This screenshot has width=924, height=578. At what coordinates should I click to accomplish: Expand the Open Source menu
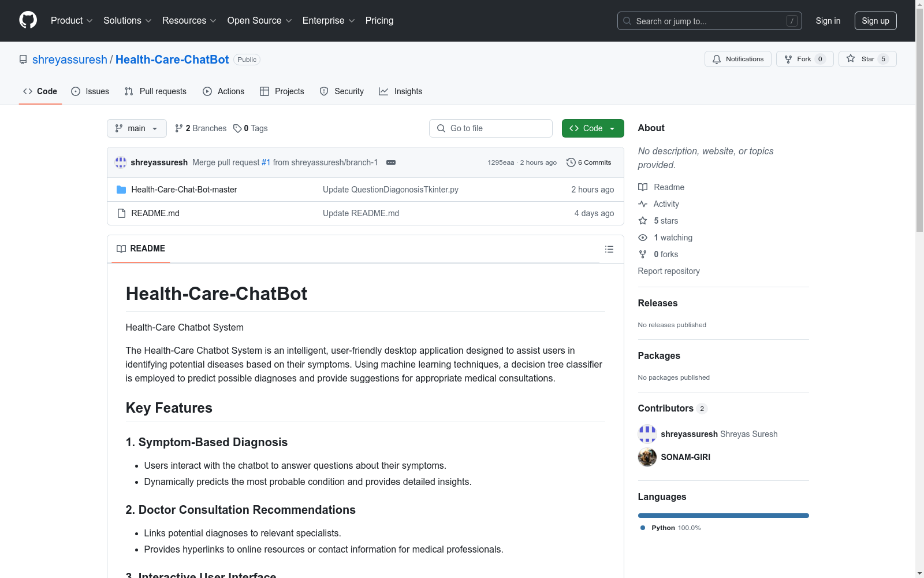259,20
